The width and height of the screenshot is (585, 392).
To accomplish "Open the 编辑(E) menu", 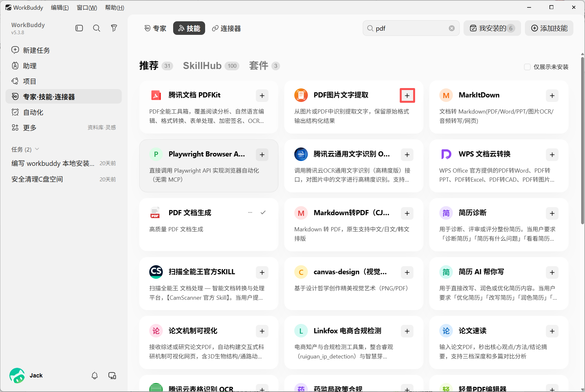I will pos(60,8).
